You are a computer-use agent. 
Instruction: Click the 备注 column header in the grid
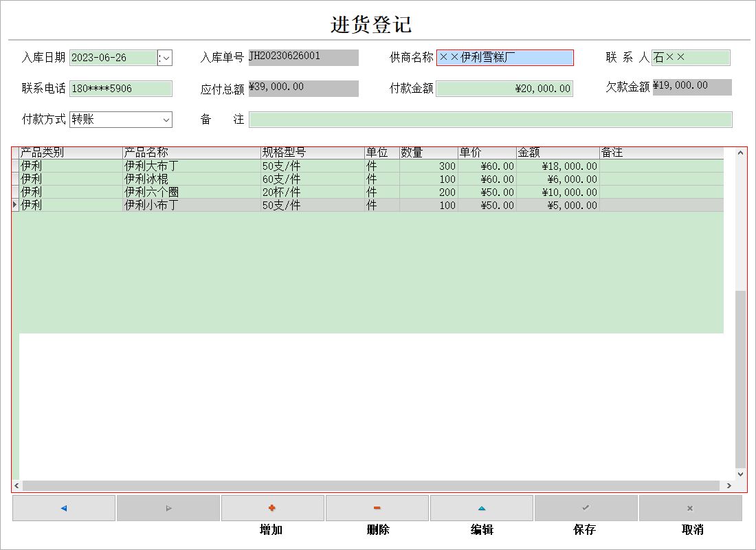(661, 153)
